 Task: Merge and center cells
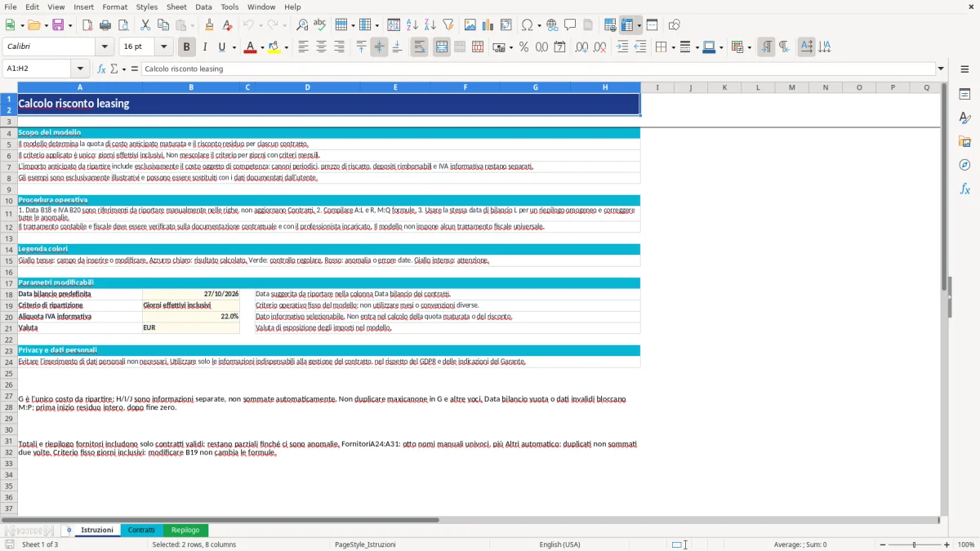tap(442, 47)
